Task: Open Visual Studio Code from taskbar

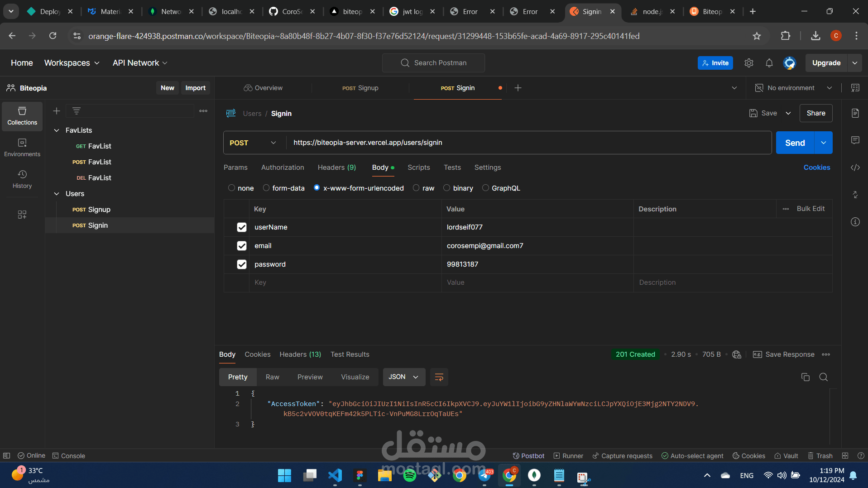Action: click(335, 475)
